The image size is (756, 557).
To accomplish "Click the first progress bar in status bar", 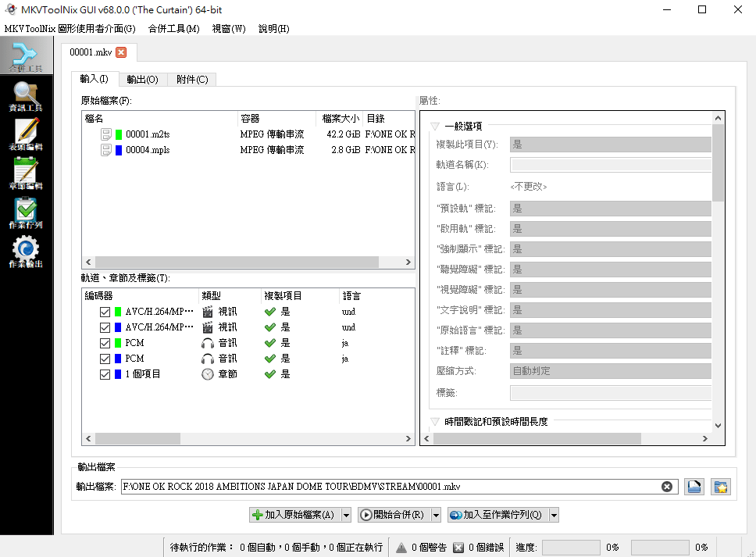I will [x=571, y=548].
